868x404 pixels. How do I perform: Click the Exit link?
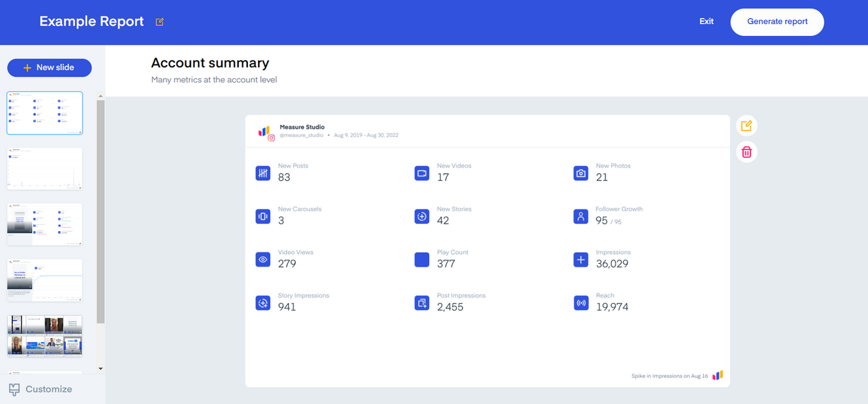point(706,21)
